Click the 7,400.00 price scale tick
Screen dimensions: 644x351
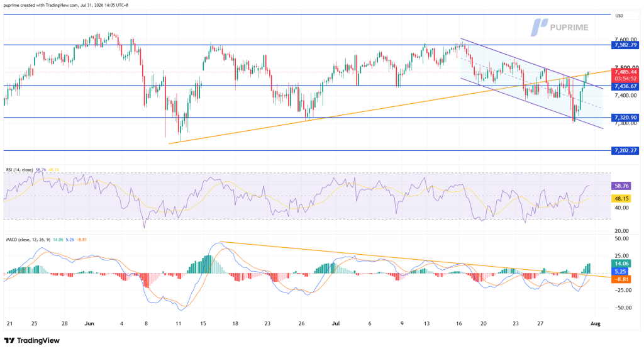pyautogui.click(x=626, y=96)
